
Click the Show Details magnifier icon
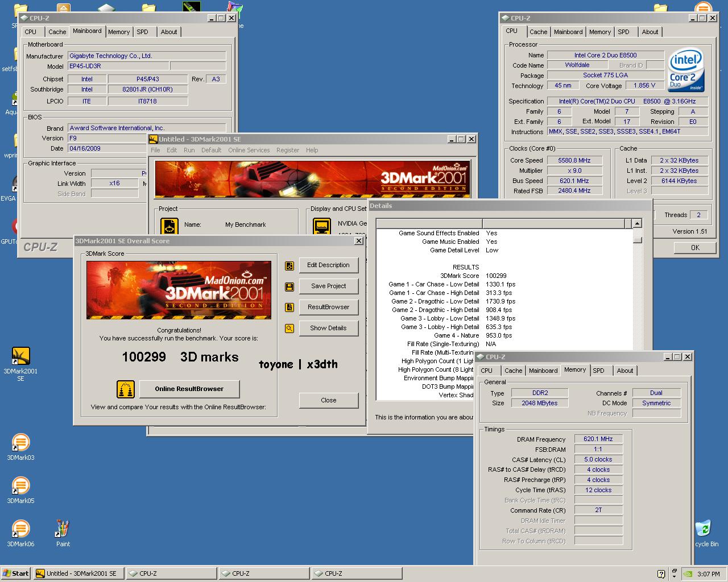289,329
